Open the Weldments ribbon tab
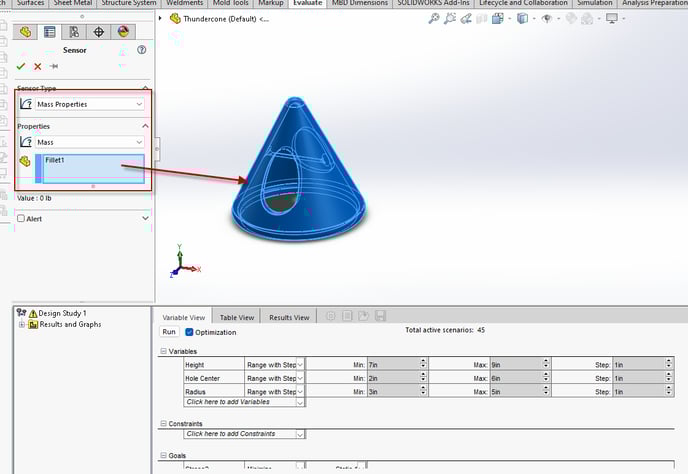Screen dimensions: 688x474 coord(185,3)
